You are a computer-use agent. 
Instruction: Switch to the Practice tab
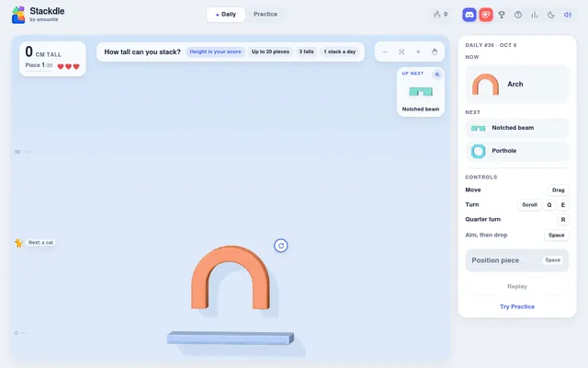(266, 15)
